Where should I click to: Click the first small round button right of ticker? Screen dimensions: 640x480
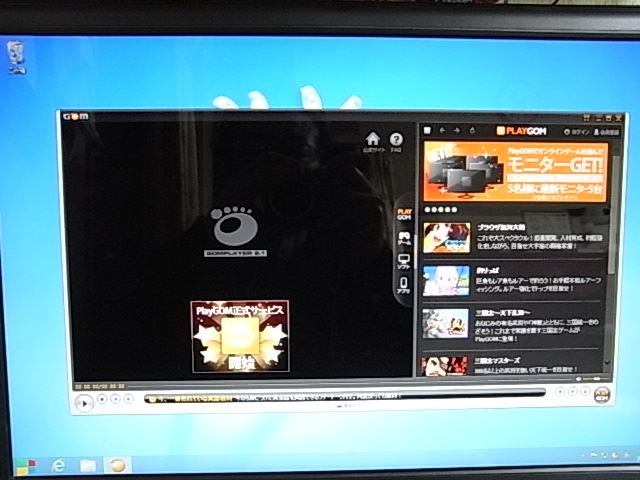[560, 391]
